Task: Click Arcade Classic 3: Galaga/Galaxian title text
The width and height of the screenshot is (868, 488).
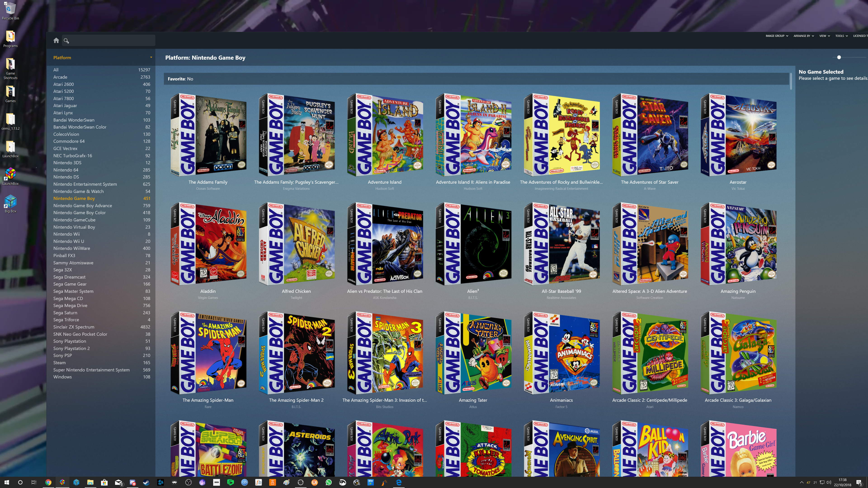Action: click(x=738, y=400)
